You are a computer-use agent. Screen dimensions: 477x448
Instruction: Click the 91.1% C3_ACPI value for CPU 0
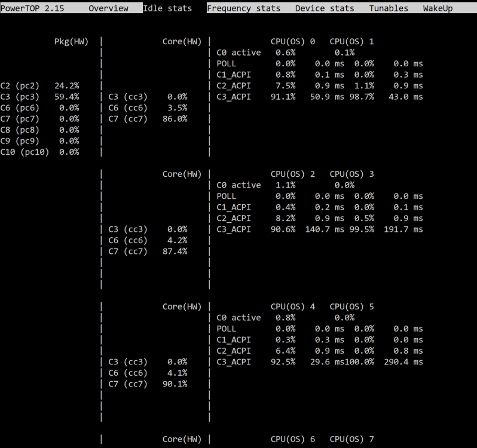[283, 97]
